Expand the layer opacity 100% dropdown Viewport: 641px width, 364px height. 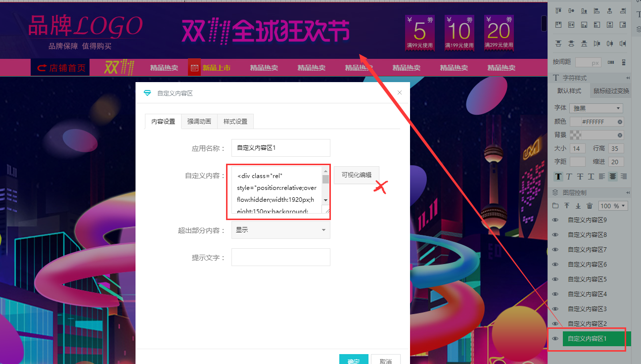pyautogui.click(x=613, y=206)
